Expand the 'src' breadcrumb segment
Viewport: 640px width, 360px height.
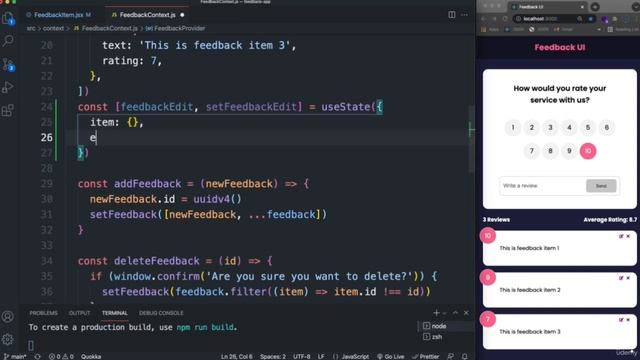point(31,29)
